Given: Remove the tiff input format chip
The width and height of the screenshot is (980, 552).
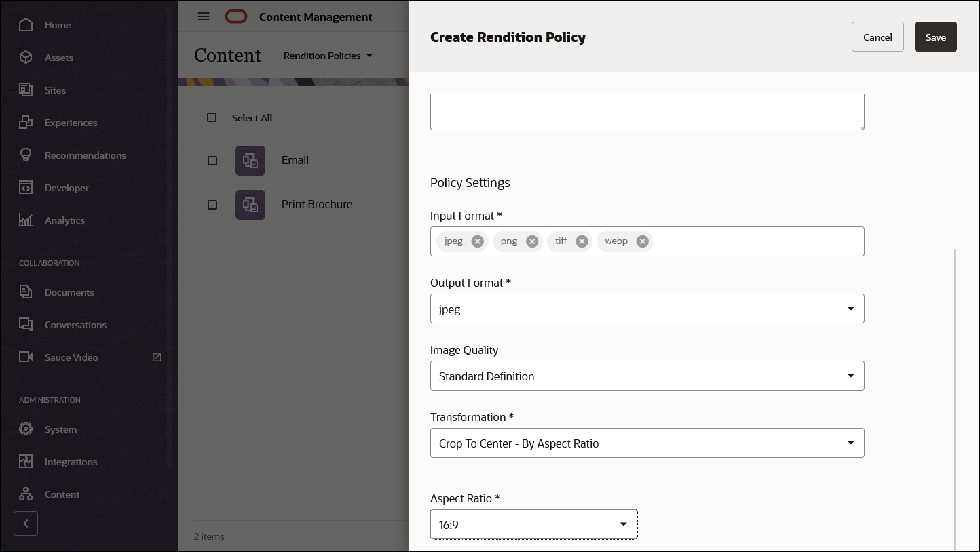Looking at the screenshot, I should click(x=582, y=241).
